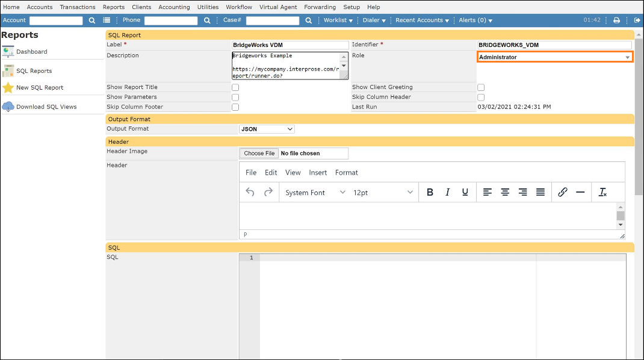
Task: Open the Reports menu
Action: [114, 7]
